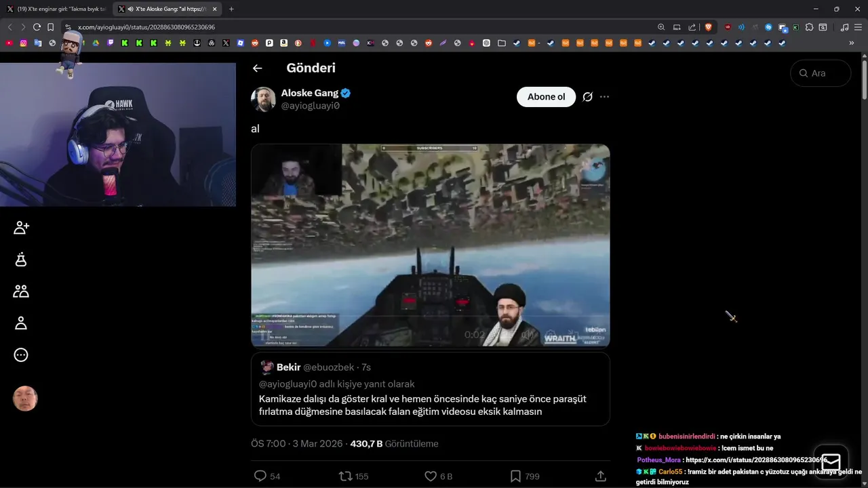Click the Potheus_Mora chat link message
Viewport: 868px width, 488px height.
point(732,460)
